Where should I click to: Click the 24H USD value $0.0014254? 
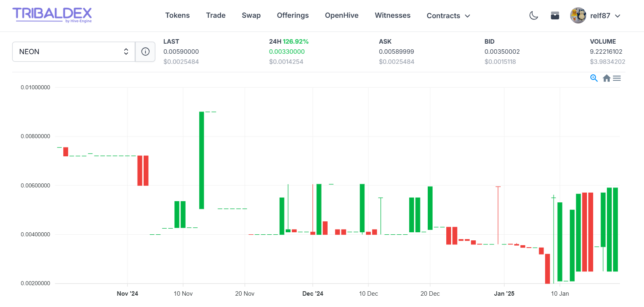click(x=286, y=62)
